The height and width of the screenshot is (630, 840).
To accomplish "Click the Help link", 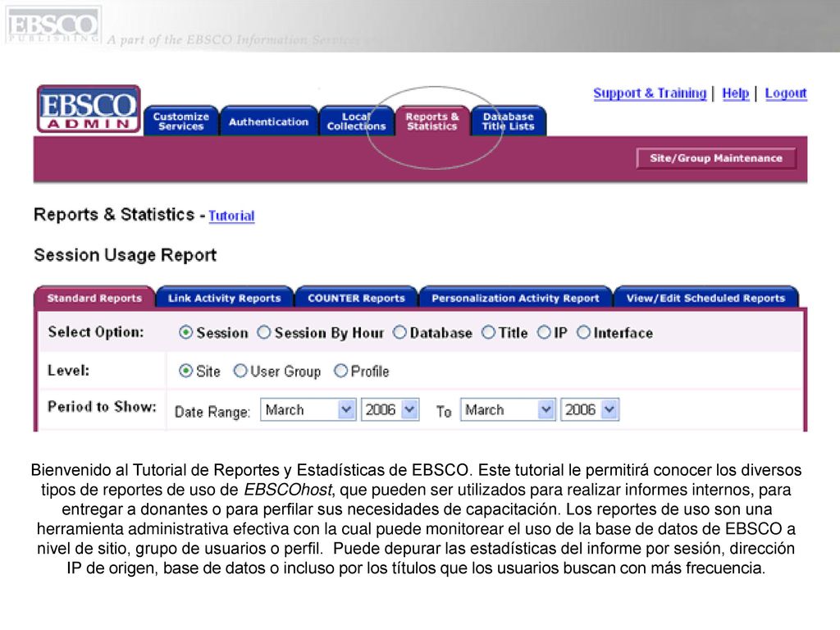I will click(x=736, y=94).
